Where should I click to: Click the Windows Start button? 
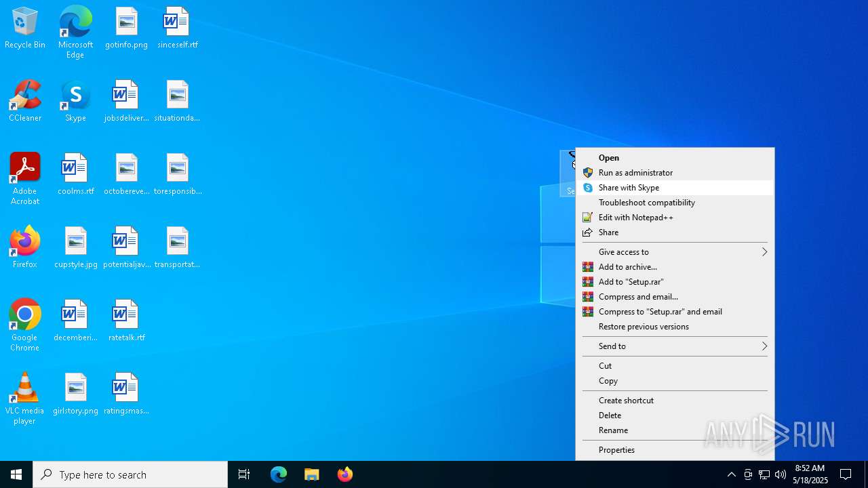point(16,474)
